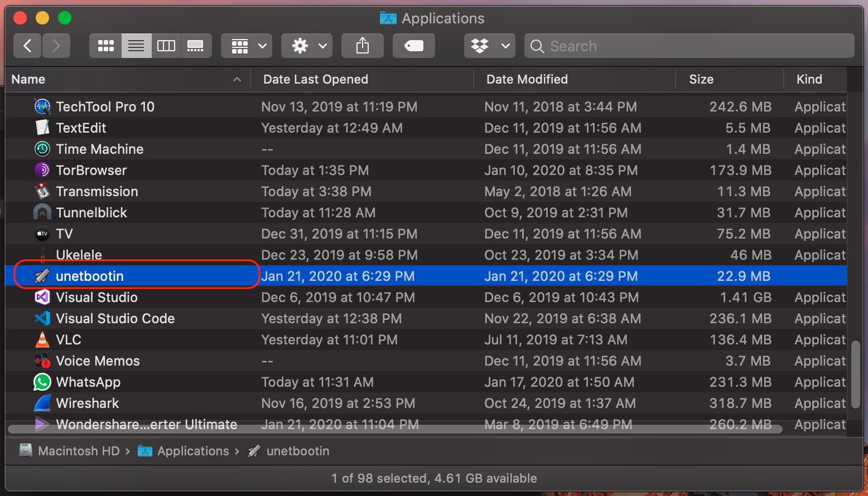868x496 pixels.
Task: Go forward with the right arrow button
Action: pyautogui.click(x=56, y=46)
